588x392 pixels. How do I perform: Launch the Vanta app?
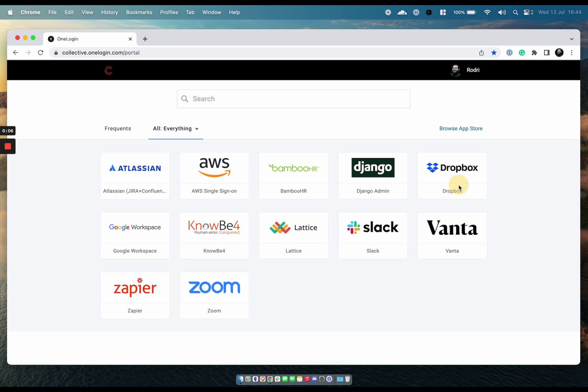[x=452, y=236]
